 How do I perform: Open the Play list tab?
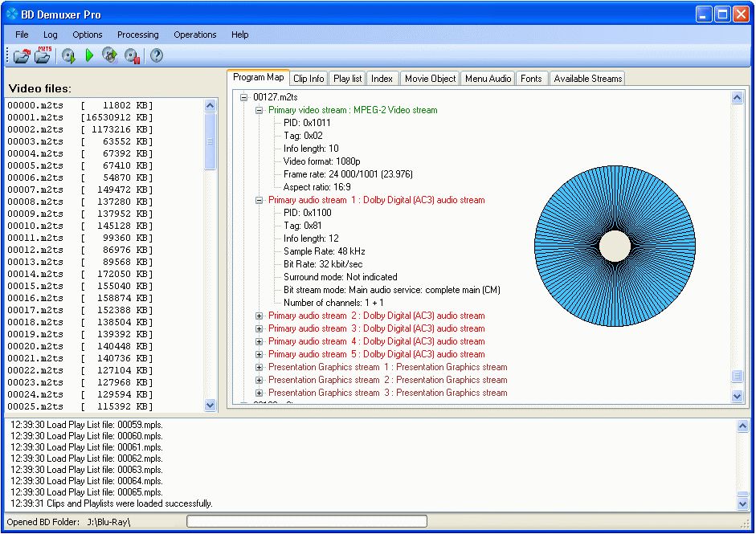coord(348,79)
